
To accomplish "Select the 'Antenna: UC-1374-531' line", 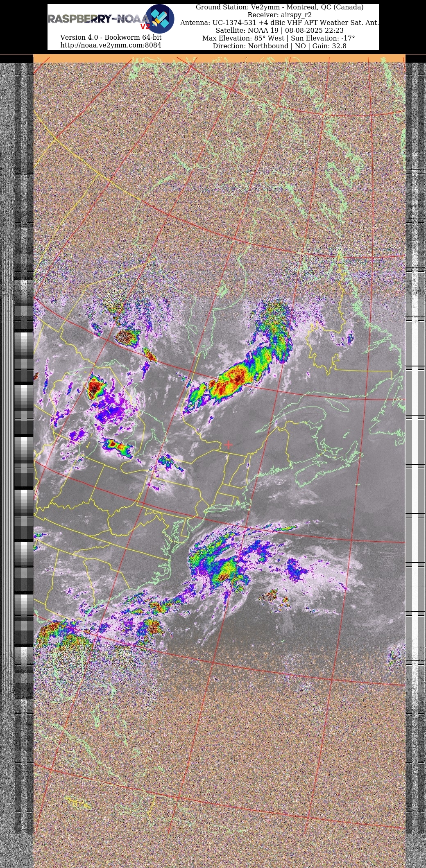I will [x=279, y=23].
